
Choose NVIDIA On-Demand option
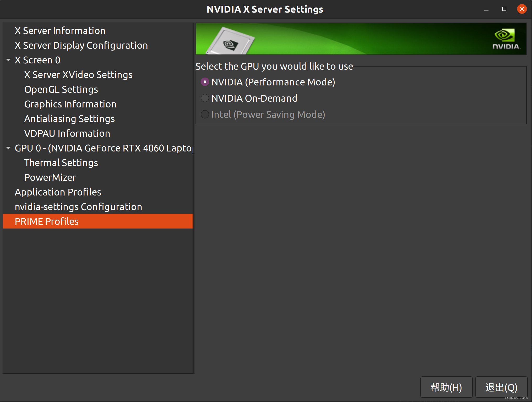[x=205, y=98]
